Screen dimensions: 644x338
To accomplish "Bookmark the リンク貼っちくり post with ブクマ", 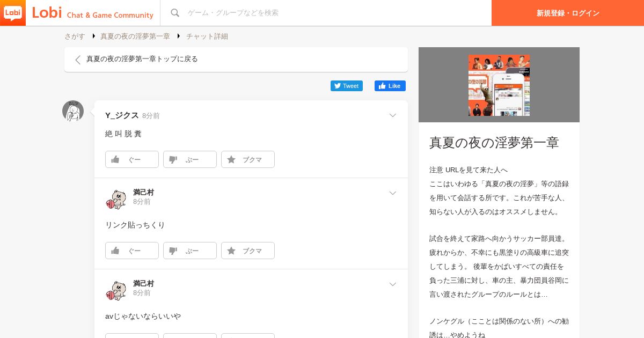I will pos(248,251).
